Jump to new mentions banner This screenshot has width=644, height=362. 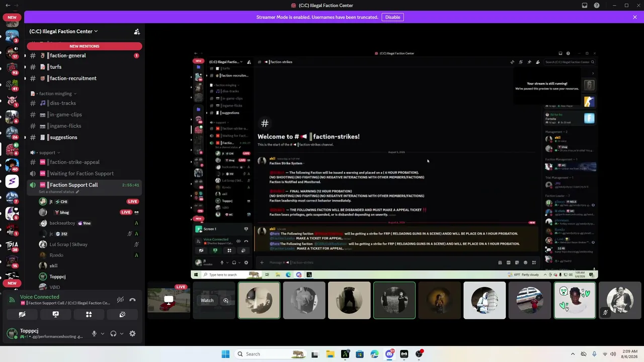coord(84,46)
